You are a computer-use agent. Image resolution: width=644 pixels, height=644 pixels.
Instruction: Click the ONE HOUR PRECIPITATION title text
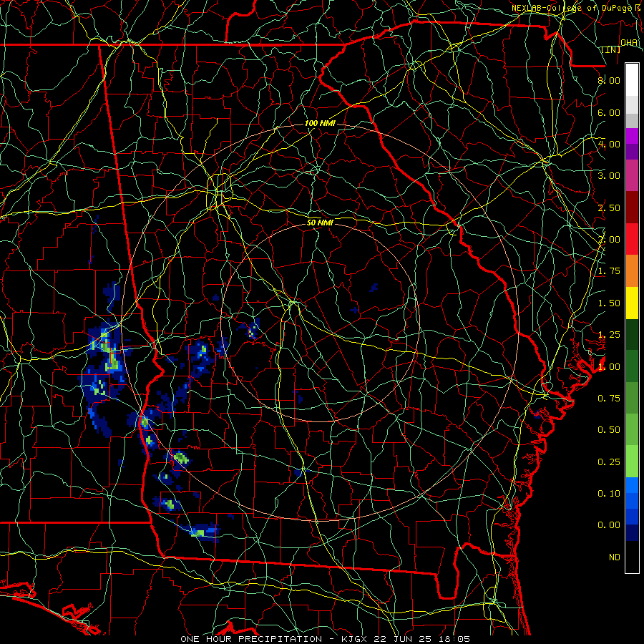tap(251, 639)
